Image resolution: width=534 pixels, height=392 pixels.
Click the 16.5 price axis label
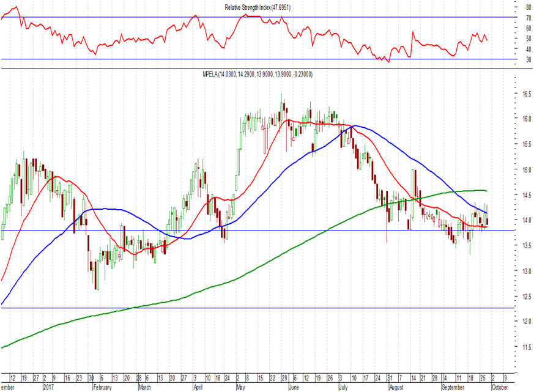(527, 94)
